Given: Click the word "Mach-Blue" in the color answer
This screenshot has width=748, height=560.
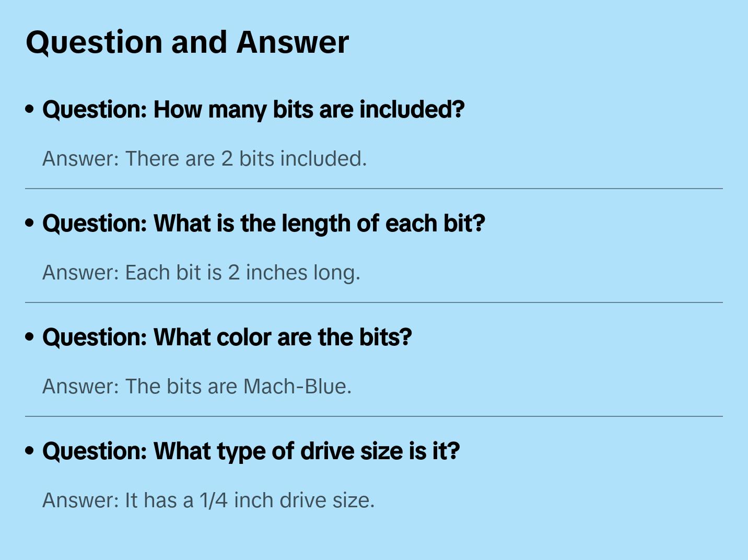Looking at the screenshot, I should (297, 387).
